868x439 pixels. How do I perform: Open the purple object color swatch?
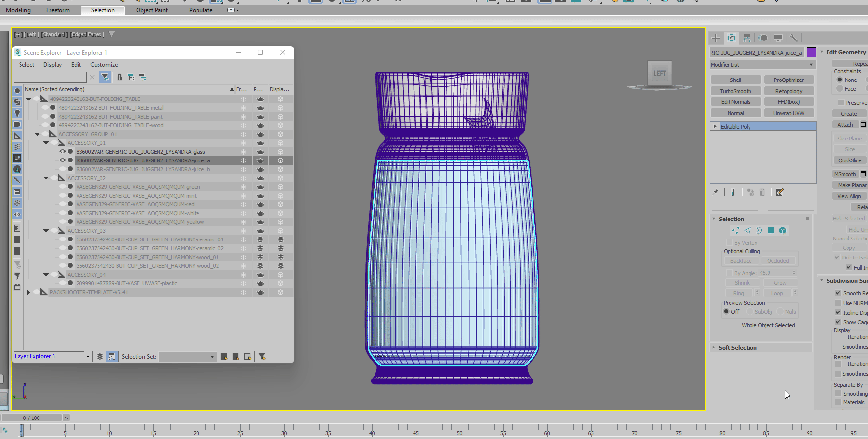point(811,52)
